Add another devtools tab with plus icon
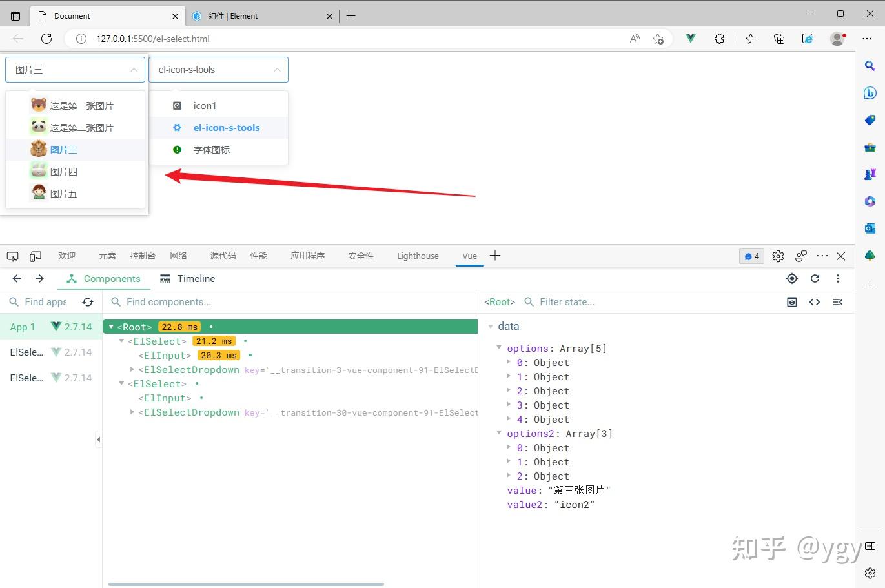 [x=495, y=256]
